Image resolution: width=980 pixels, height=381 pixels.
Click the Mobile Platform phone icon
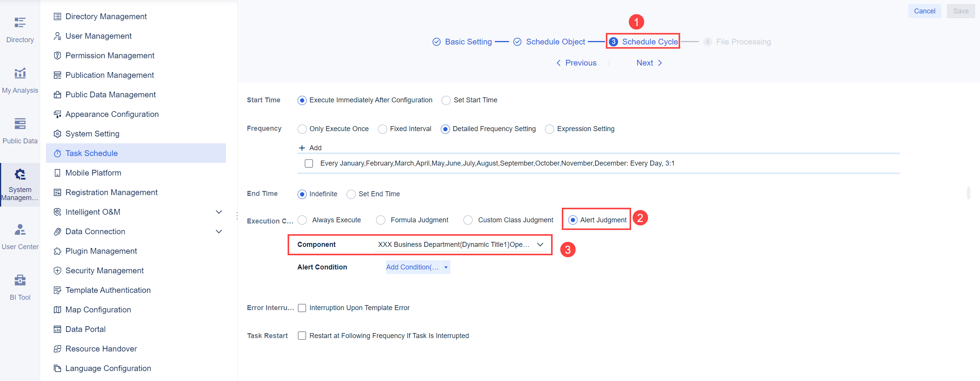(x=57, y=173)
